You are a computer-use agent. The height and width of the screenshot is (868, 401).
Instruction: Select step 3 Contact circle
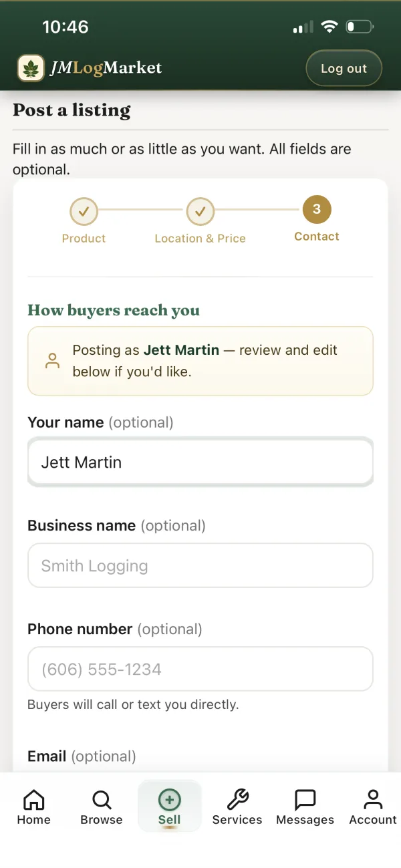tap(317, 210)
